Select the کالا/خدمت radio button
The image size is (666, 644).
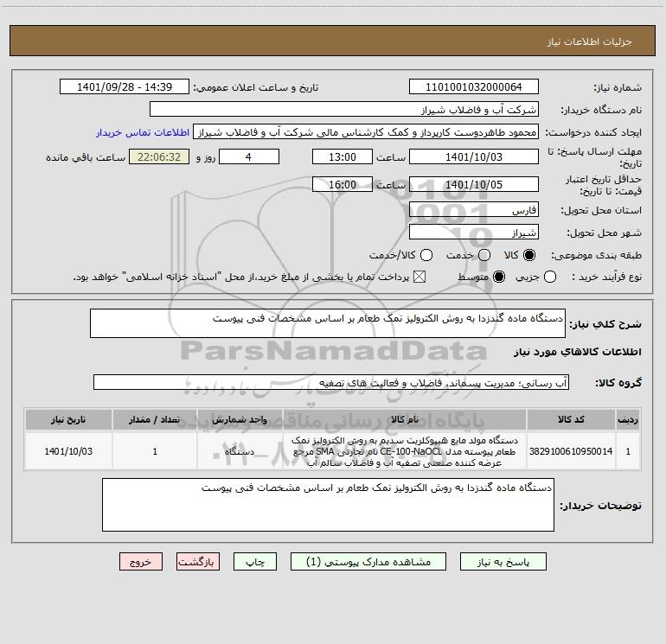pyautogui.click(x=426, y=255)
